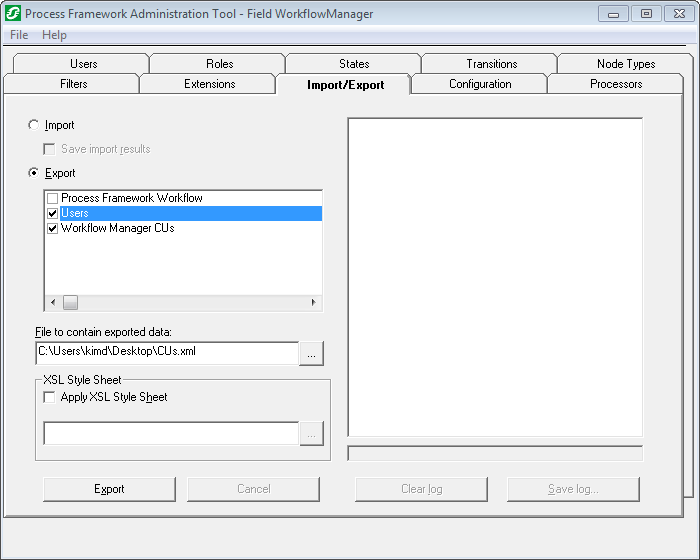Viewport: 700px width, 560px height.
Task: Select the Import radio button
Action: point(35,125)
